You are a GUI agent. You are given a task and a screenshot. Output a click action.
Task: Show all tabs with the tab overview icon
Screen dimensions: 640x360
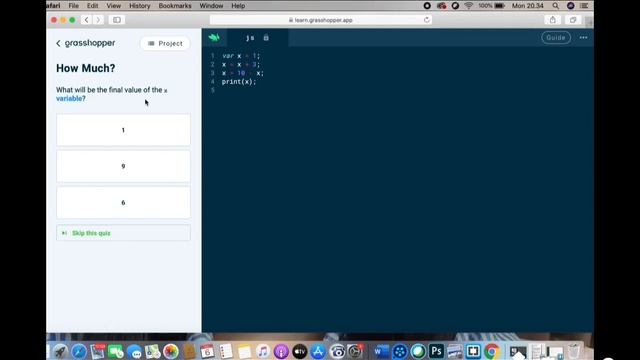(573, 20)
